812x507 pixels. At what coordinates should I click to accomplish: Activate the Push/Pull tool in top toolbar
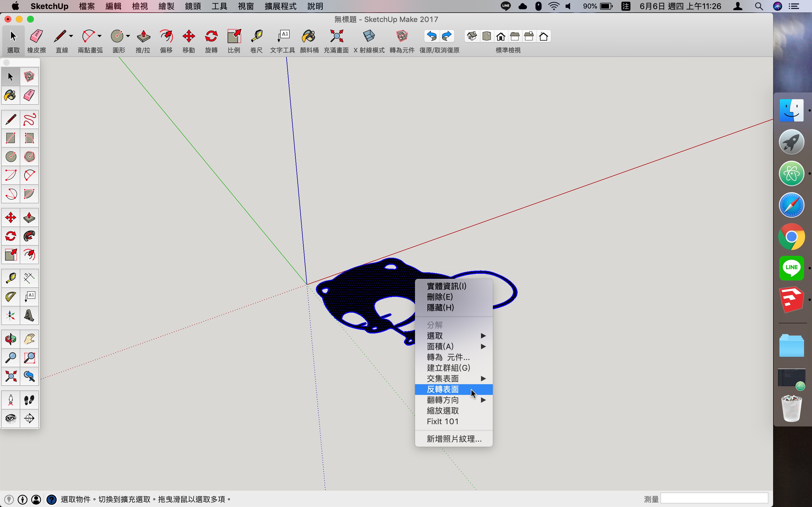pyautogui.click(x=143, y=37)
